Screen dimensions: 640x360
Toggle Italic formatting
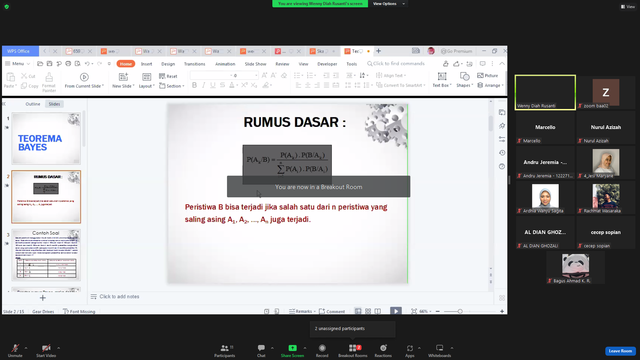point(203,85)
